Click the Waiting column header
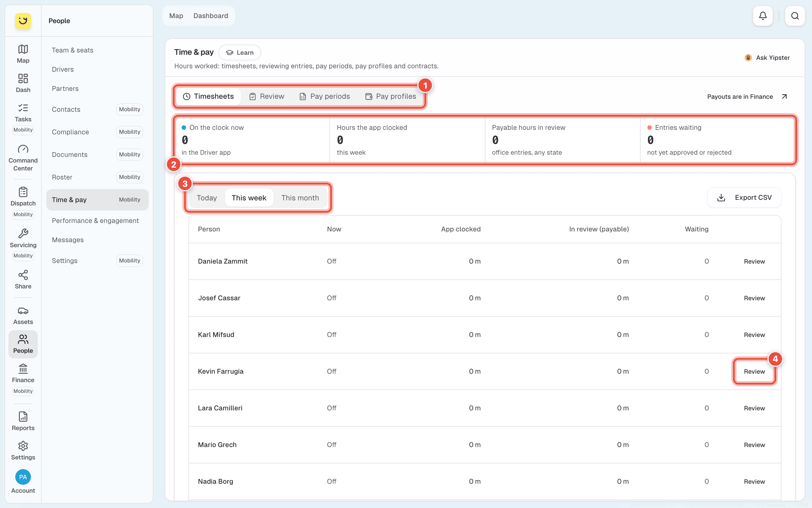The height and width of the screenshot is (508, 812). [697, 229]
